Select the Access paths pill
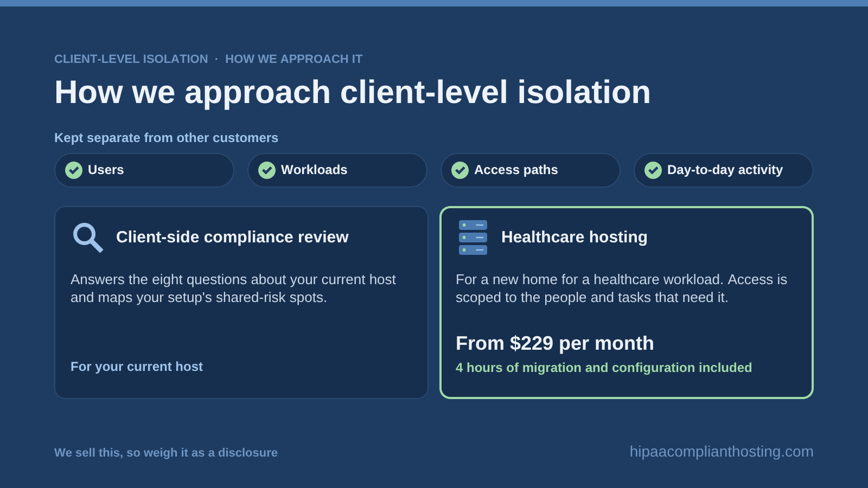The width and height of the screenshot is (868, 488). pos(531,170)
